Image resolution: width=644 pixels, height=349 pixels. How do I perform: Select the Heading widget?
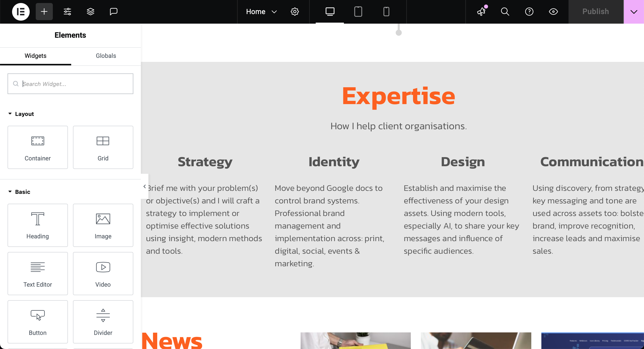point(38,225)
